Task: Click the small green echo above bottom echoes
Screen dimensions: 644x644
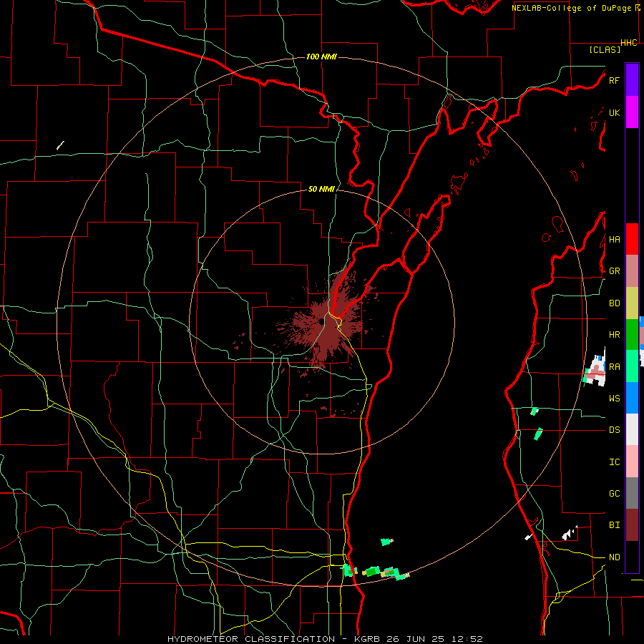Action: 386,542
